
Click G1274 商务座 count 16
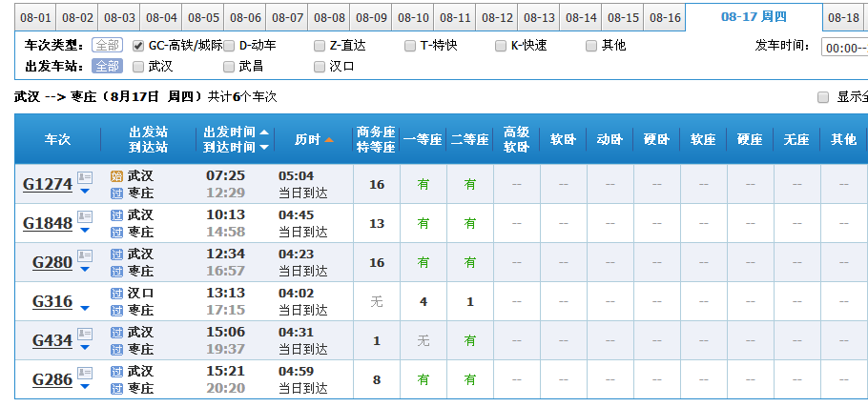click(377, 185)
